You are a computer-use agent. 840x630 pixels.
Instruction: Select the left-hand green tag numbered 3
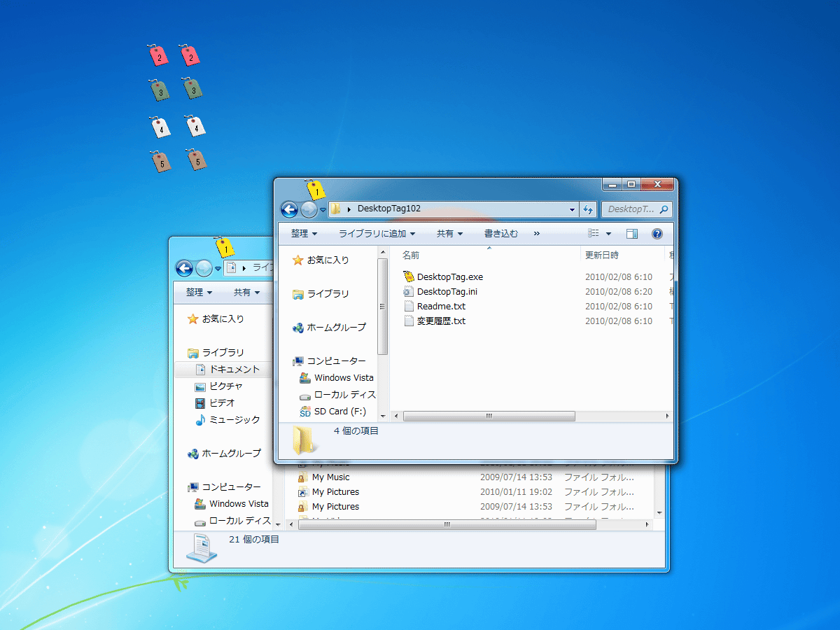[160, 90]
